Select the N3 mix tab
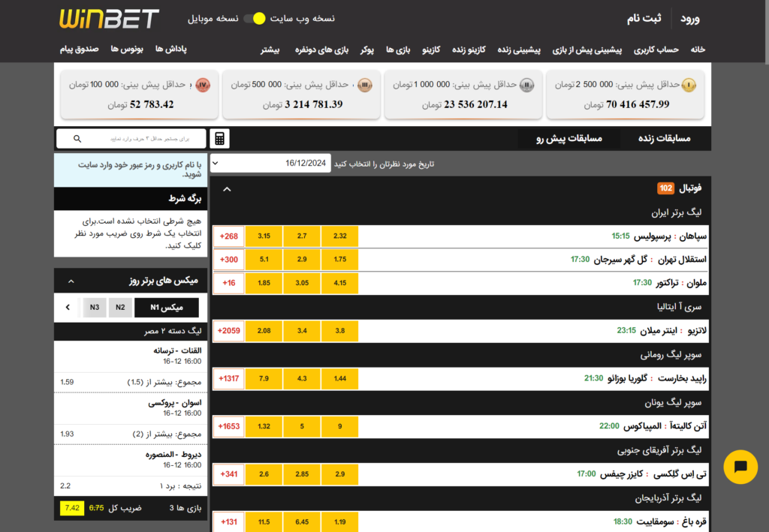The height and width of the screenshot is (532, 769). 95,307
